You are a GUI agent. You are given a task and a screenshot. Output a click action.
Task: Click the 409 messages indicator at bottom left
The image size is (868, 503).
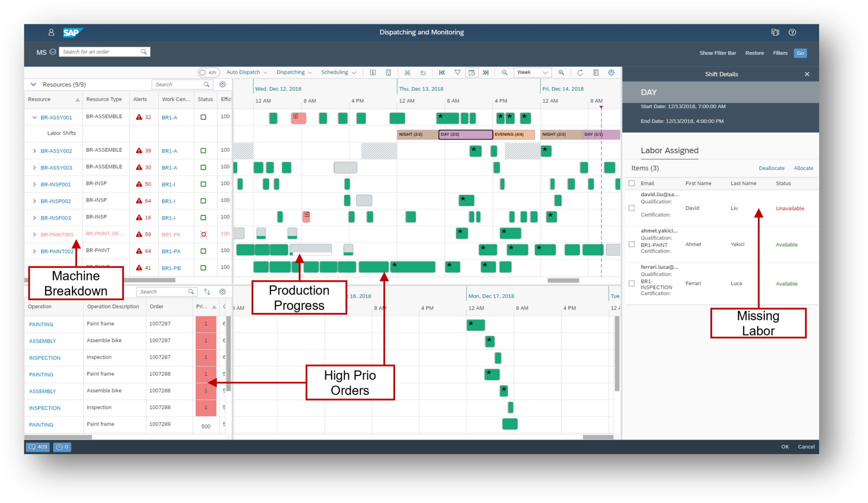tap(37, 447)
